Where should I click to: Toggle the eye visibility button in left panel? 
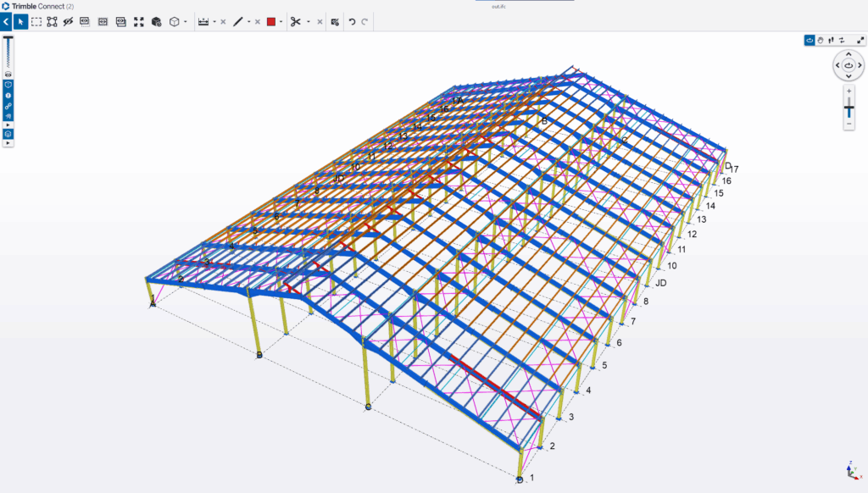8,75
